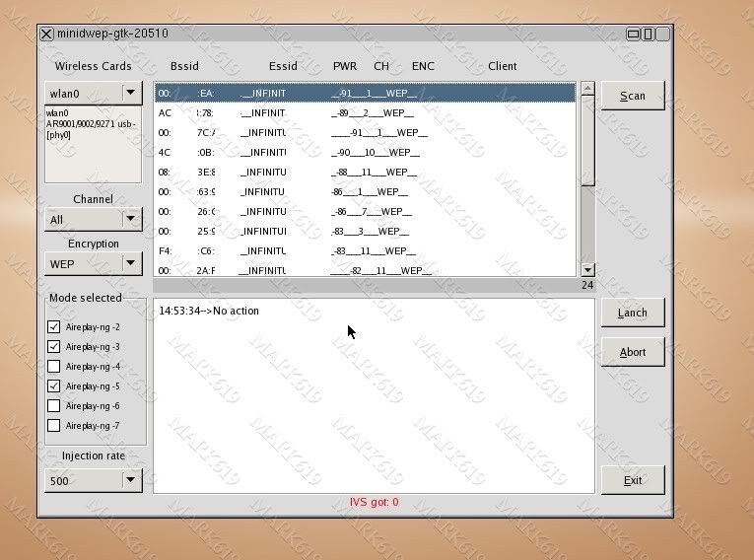Click the Abort button
Screen dimensions: 754x560
tap(633, 352)
